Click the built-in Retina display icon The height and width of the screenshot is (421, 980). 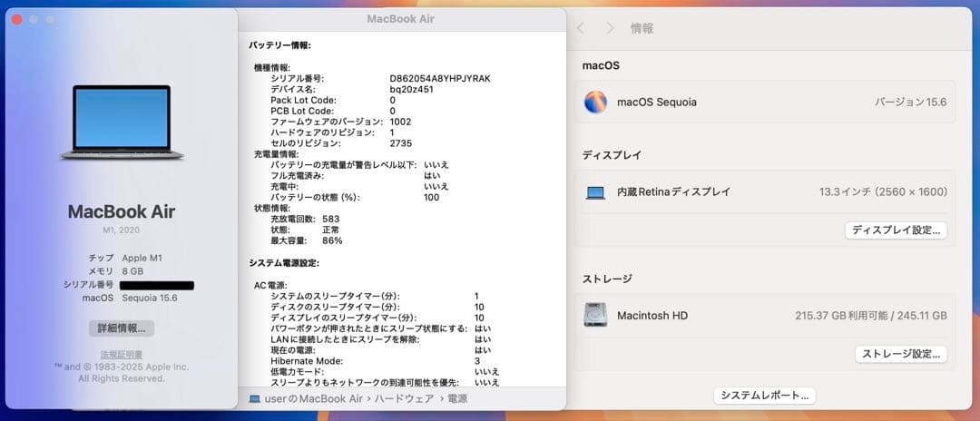[595, 192]
